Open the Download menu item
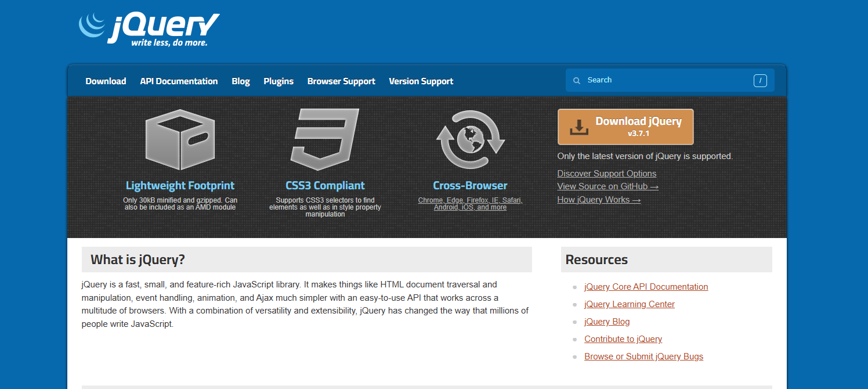Screen dimensions: 868x389 106,81
